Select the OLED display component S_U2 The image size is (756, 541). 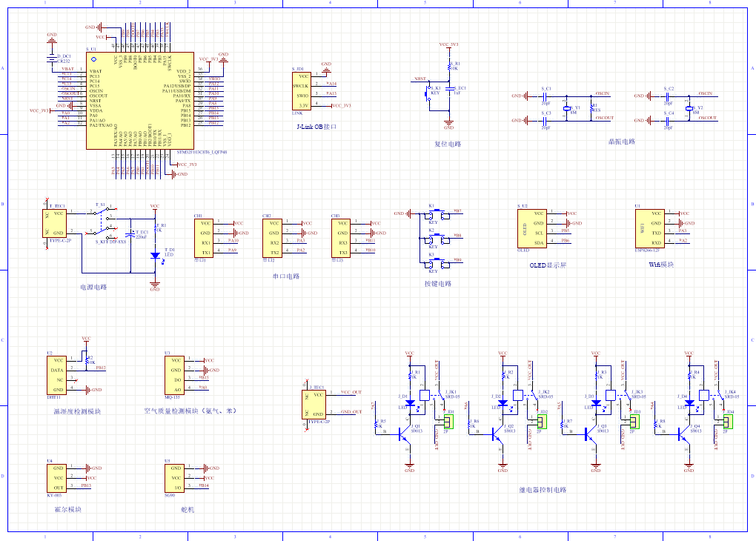click(531, 228)
